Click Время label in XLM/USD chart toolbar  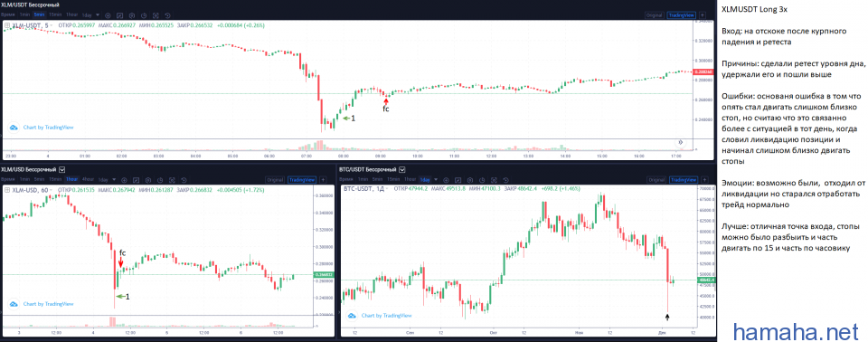click(8, 179)
